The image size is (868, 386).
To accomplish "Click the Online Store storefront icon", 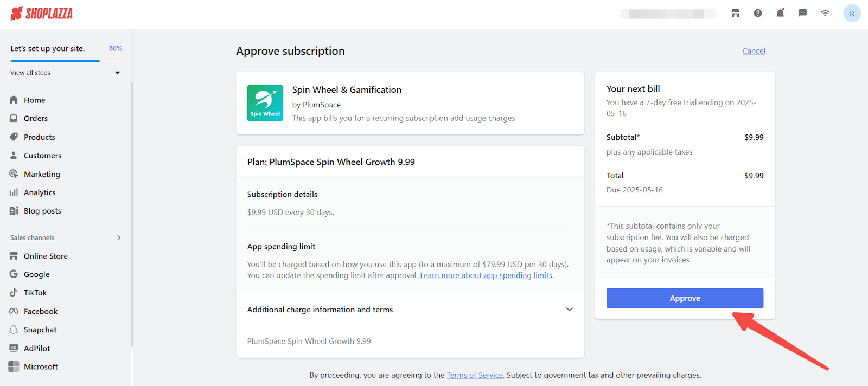I will pos(14,256).
